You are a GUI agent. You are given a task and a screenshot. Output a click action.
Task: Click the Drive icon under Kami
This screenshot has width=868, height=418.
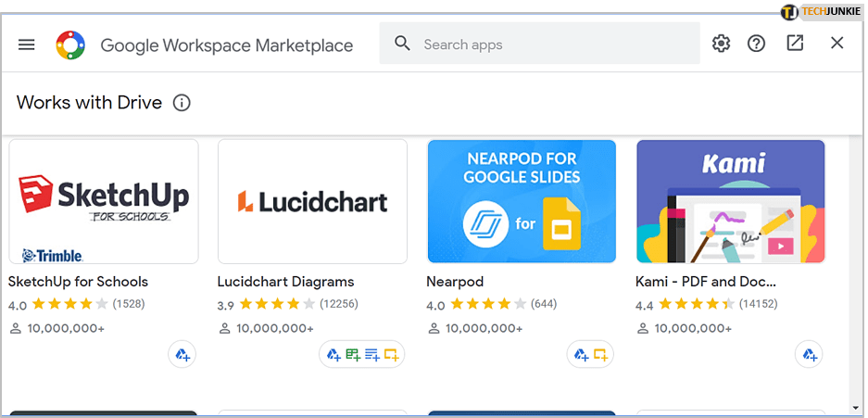click(x=809, y=354)
